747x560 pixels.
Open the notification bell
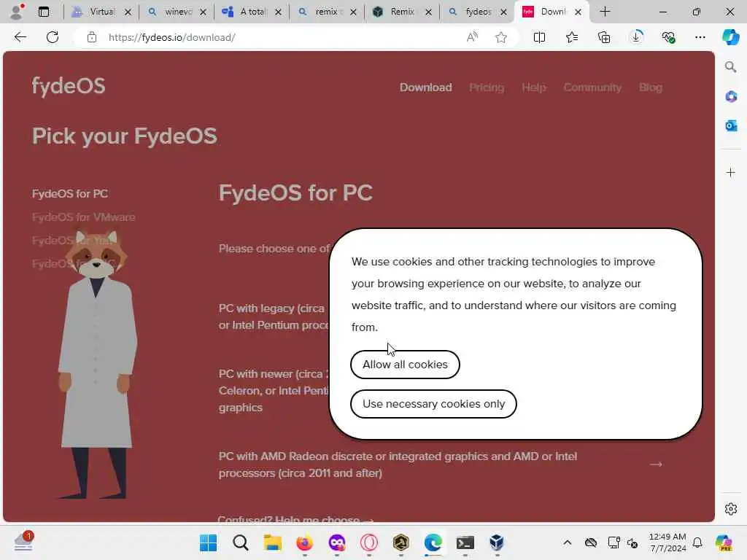point(697,542)
